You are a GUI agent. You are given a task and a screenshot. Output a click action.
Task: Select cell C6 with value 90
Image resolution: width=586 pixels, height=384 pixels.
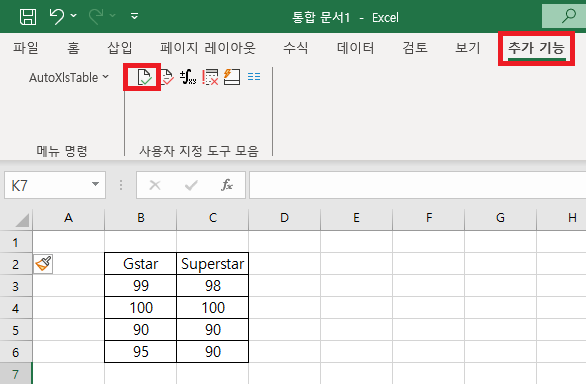[213, 351]
